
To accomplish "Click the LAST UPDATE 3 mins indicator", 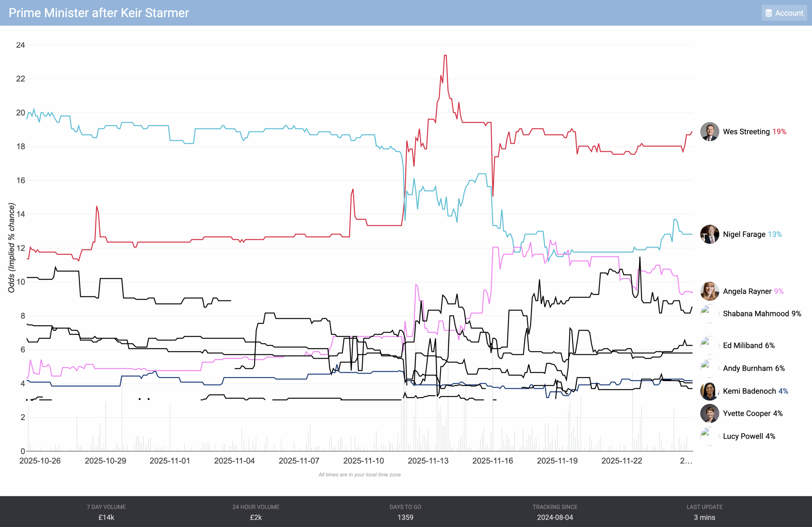I will click(x=704, y=512).
